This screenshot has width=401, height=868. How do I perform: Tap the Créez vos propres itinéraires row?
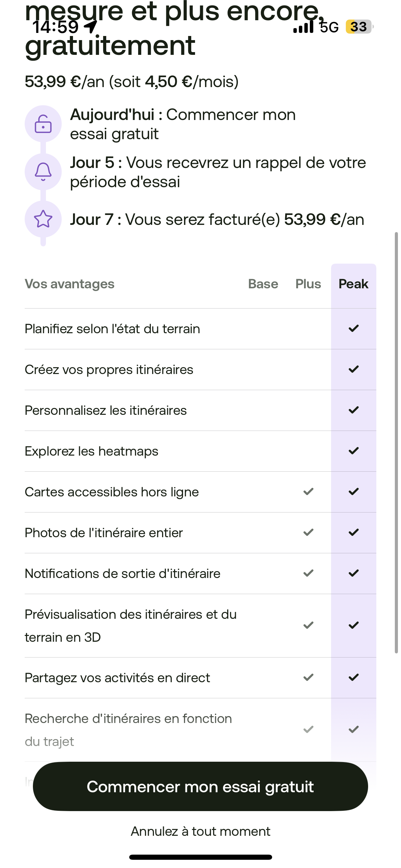point(109,370)
